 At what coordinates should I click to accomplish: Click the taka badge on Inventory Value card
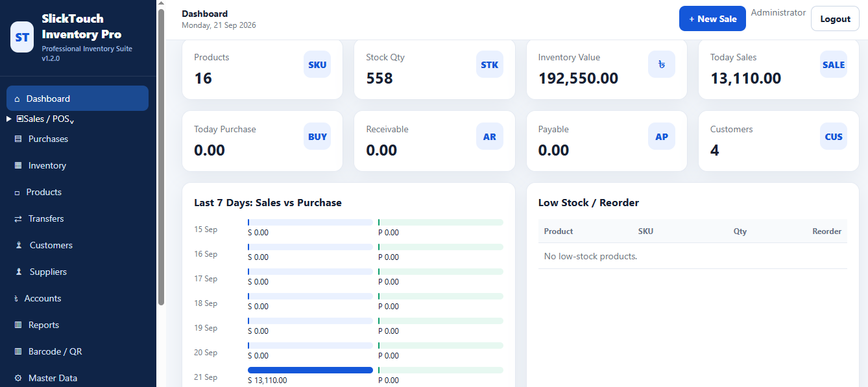(x=662, y=65)
